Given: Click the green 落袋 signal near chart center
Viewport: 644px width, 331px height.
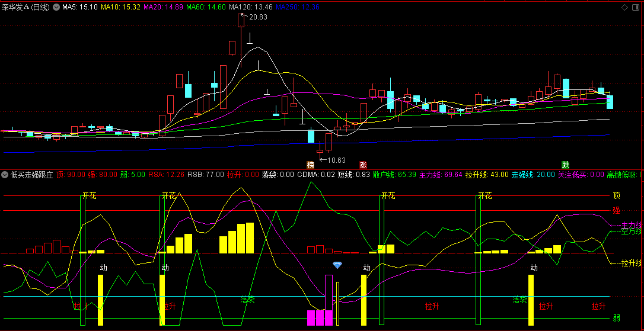Looking at the screenshot, I should [247, 300].
